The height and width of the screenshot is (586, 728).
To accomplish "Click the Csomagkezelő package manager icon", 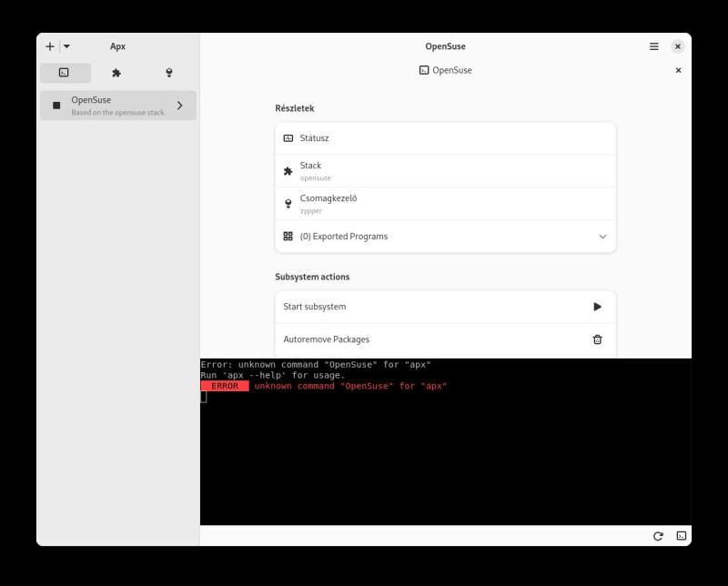I will tap(288, 204).
